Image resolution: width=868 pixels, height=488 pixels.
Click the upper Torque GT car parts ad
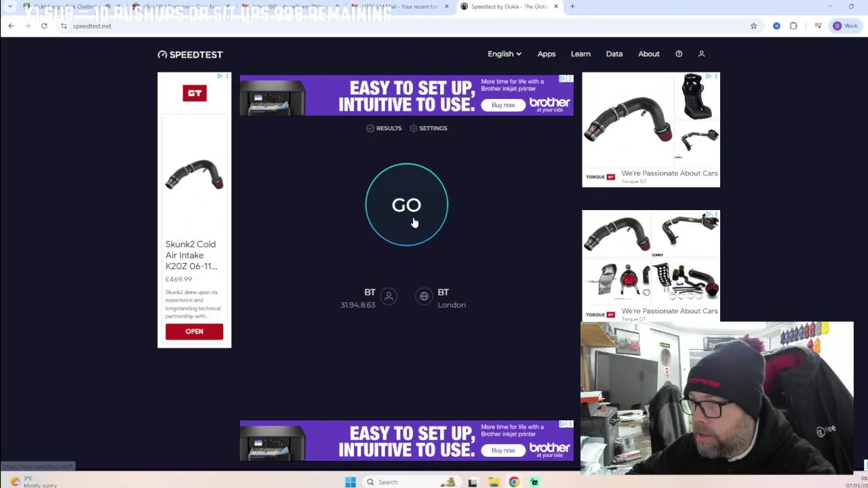pyautogui.click(x=651, y=129)
